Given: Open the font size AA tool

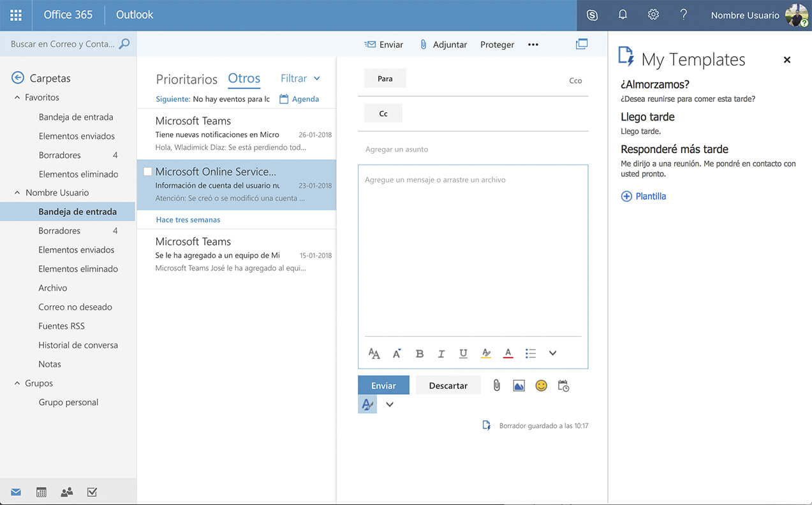Looking at the screenshot, I should (374, 353).
